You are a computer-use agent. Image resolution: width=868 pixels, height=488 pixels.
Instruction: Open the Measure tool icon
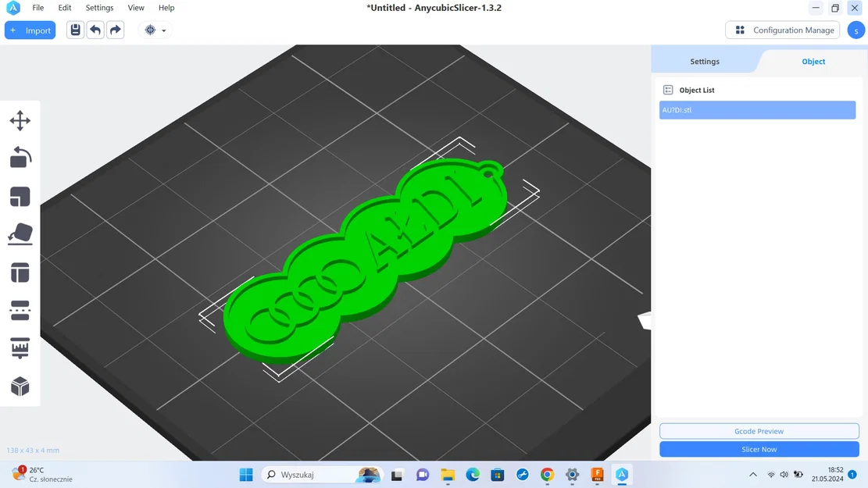click(20, 348)
